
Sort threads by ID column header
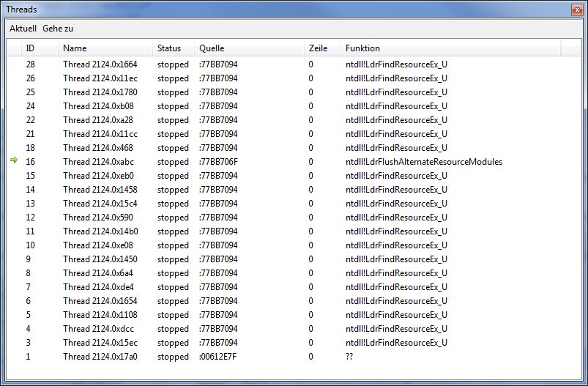click(30, 48)
